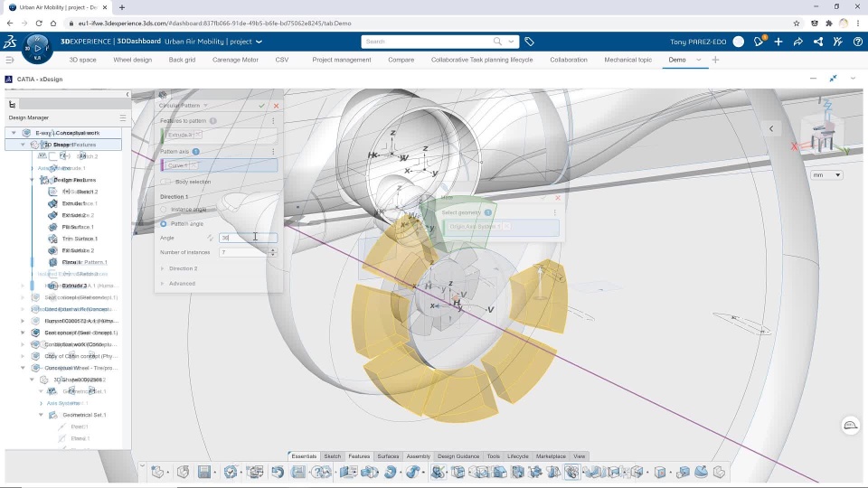Image resolution: width=868 pixels, height=488 pixels.
Task: Click the Undo icon in bottom toolbar
Action: 278,472
